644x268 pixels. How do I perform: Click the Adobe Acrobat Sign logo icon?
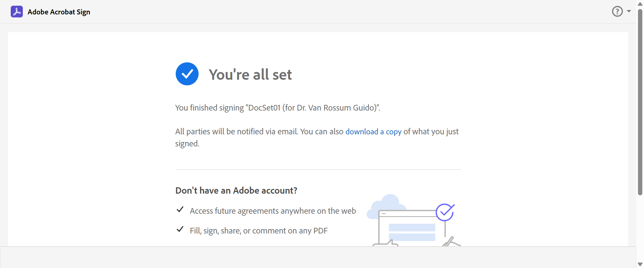(17, 12)
